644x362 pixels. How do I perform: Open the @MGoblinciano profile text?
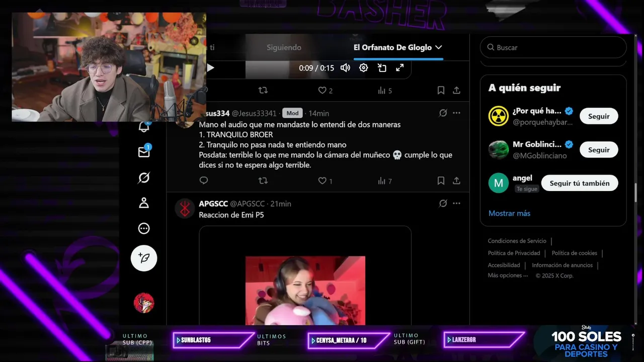pos(539,156)
